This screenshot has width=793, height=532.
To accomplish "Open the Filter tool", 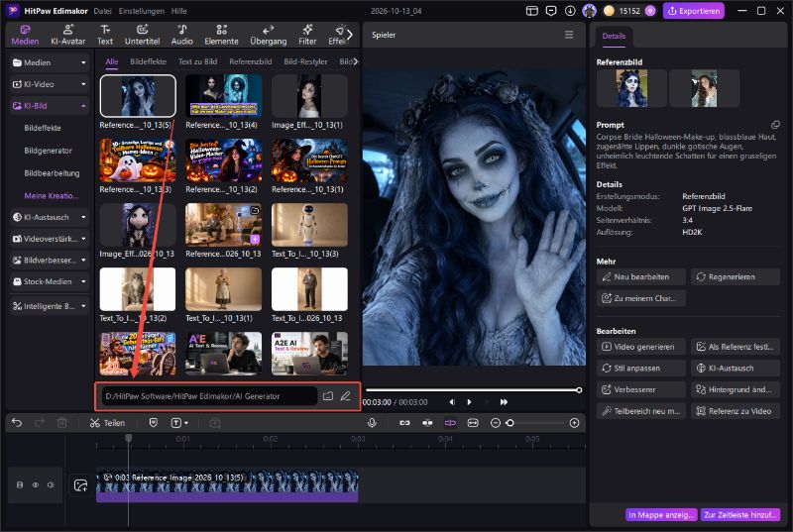I will (x=307, y=35).
